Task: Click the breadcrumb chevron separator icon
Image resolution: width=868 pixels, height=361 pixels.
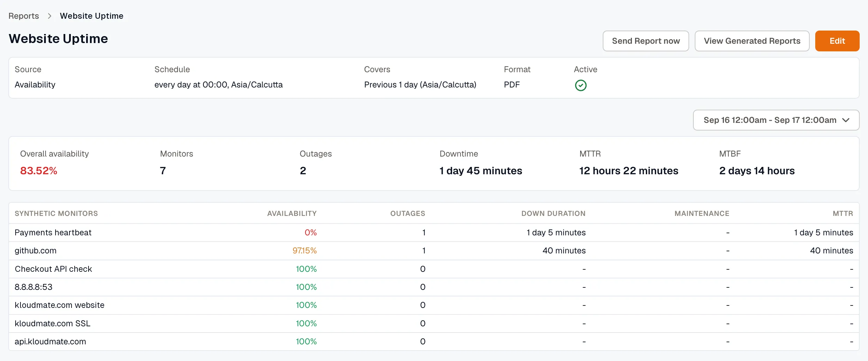Action: tap(50, 16)
